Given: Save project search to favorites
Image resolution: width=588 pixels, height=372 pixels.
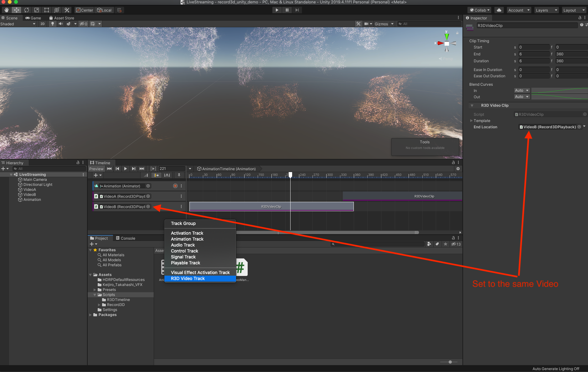Looking at the screenshot, I should point(446,244).
